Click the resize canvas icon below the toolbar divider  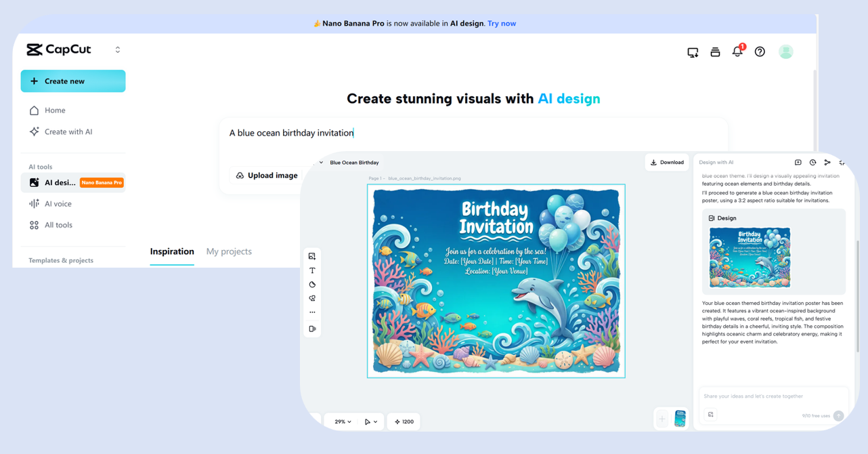click(312, 328)
